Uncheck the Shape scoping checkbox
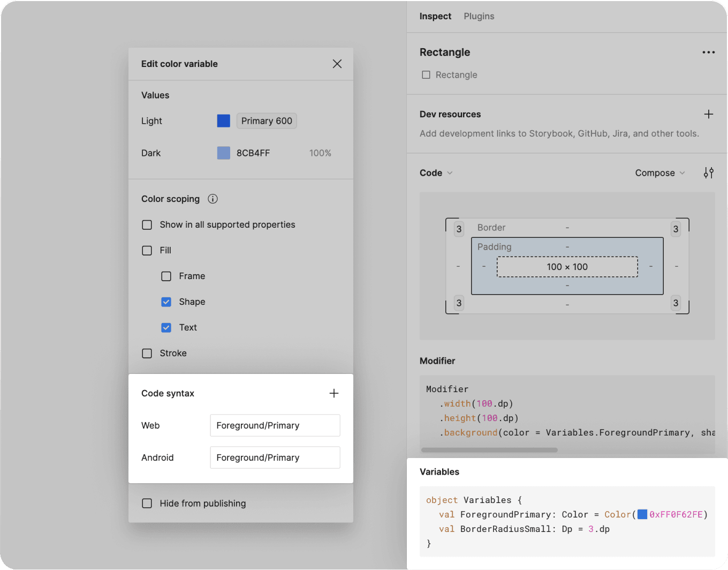Screen dimensions: 728x570 tap(166, 302)
